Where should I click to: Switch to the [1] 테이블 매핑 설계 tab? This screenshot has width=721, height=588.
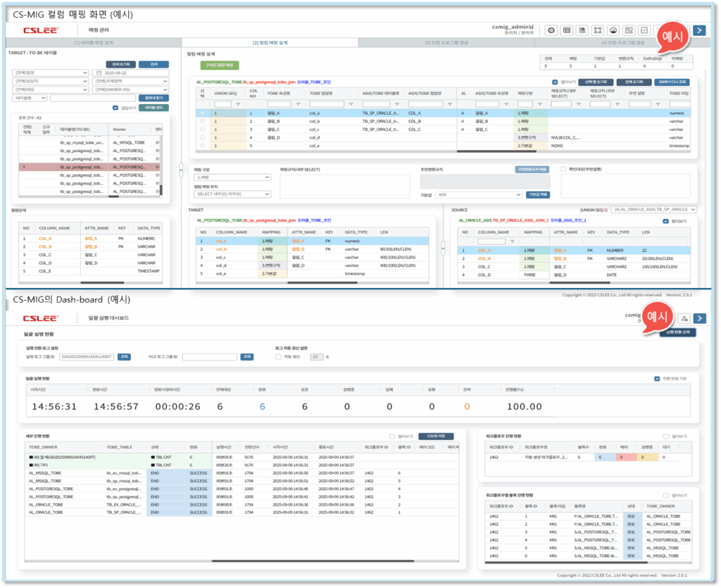point(93,43)
